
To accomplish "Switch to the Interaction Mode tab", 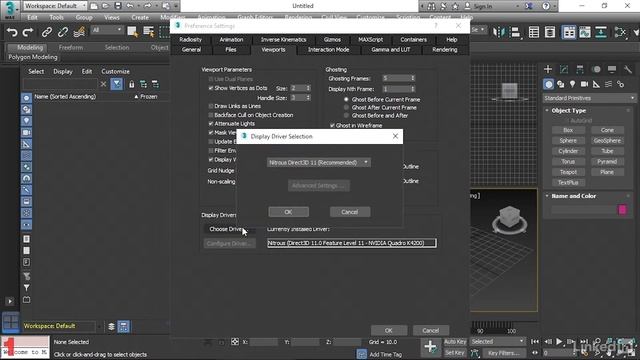I will pos(328,49).
